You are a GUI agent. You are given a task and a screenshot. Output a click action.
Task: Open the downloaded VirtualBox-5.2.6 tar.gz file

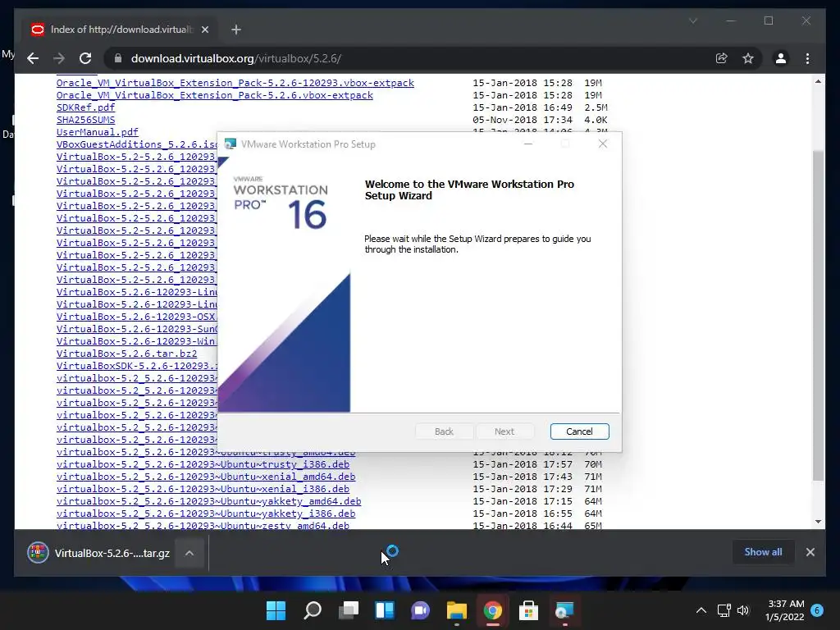click(x=98, y=553)
